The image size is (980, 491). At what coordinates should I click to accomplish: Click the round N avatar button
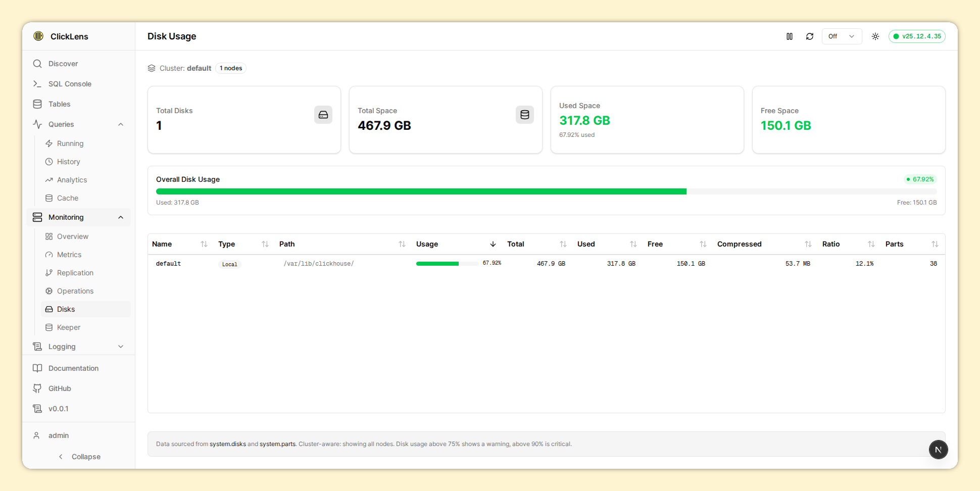point(938,450)
